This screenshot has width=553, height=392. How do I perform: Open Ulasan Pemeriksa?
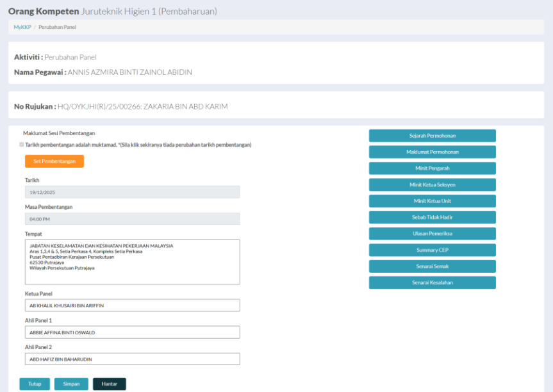pos(433,233)
